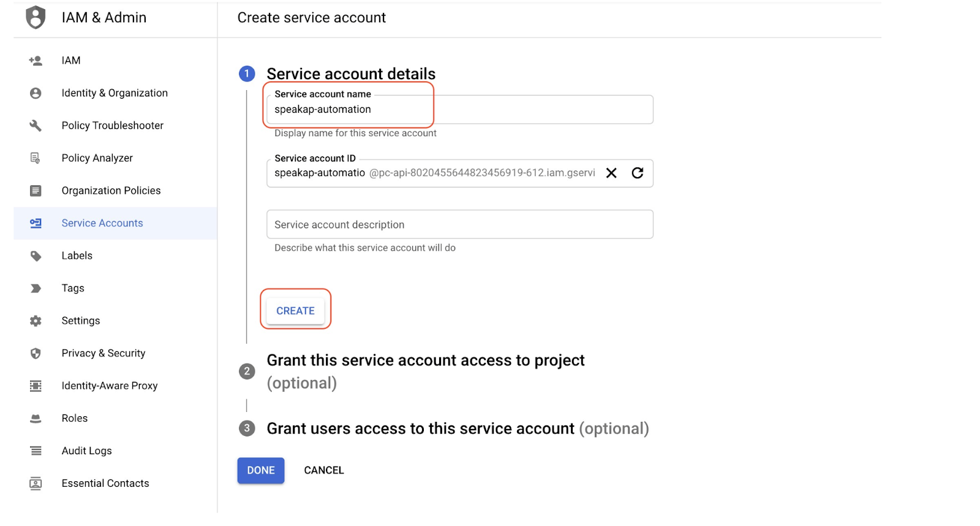Viewport: 980px width, 526px height.
Task: Go to Privacy & Security
Action: tap(115, 353)
